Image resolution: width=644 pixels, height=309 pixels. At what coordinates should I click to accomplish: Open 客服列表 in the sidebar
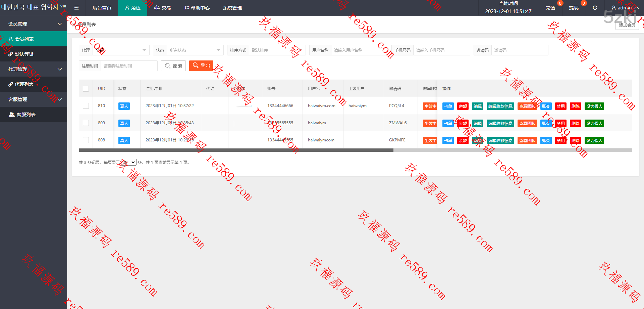(26, 115)
